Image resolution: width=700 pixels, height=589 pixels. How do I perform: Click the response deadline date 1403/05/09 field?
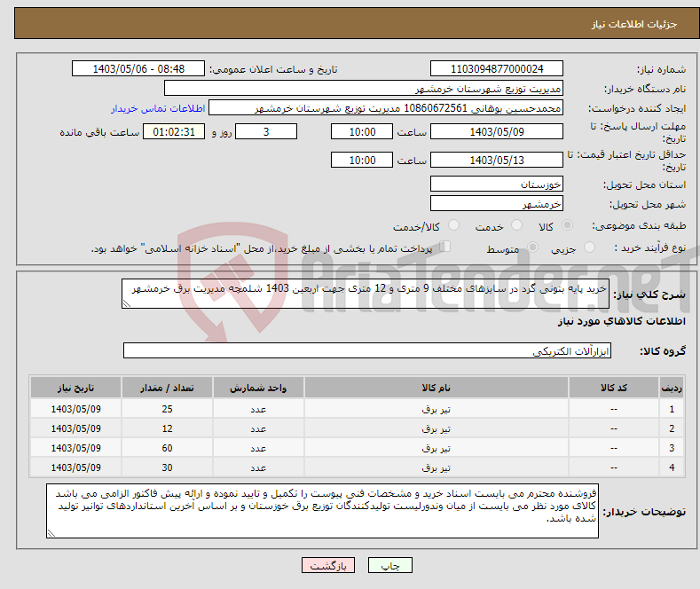point(497,131)
